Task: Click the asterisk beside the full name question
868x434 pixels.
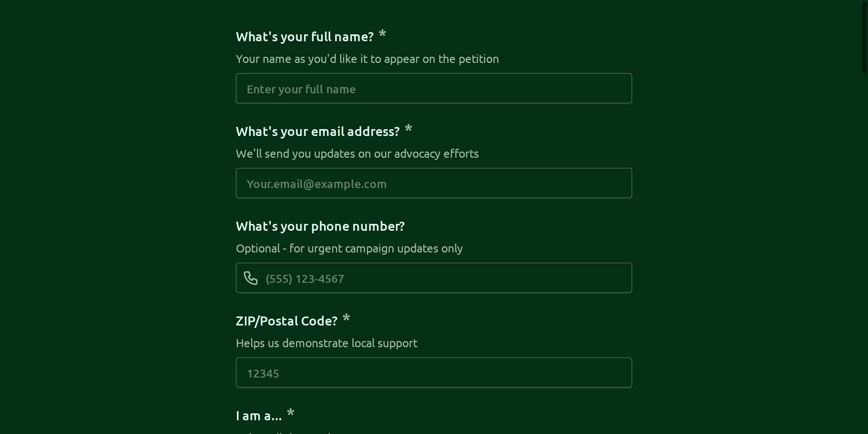Action: (382, 35)
